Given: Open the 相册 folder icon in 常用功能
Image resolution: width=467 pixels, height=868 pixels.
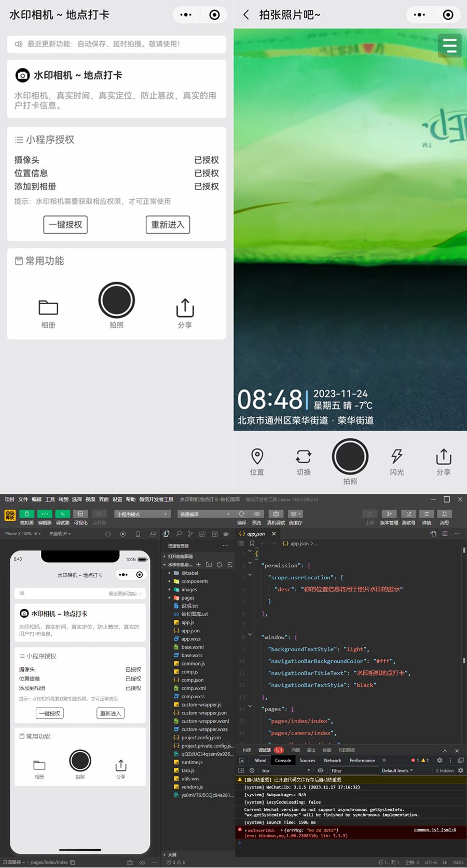Looking at the screenshot, I should [x=48, y=308].
